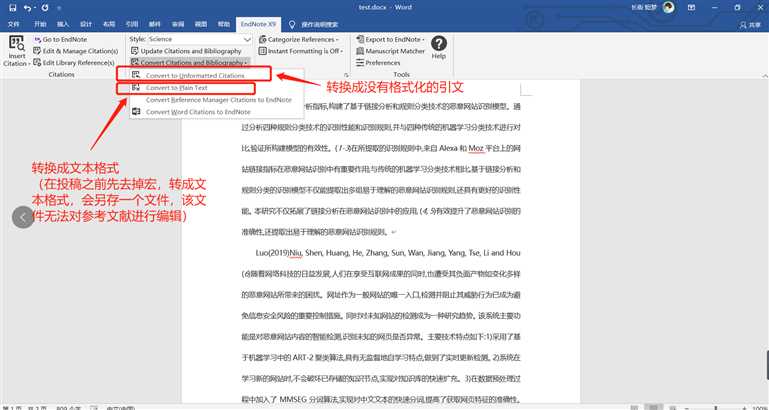The height and width of the screenshot is (410, 769).
Task: Switch to the 布局 (Layout) tab
Action: point(109,24)
